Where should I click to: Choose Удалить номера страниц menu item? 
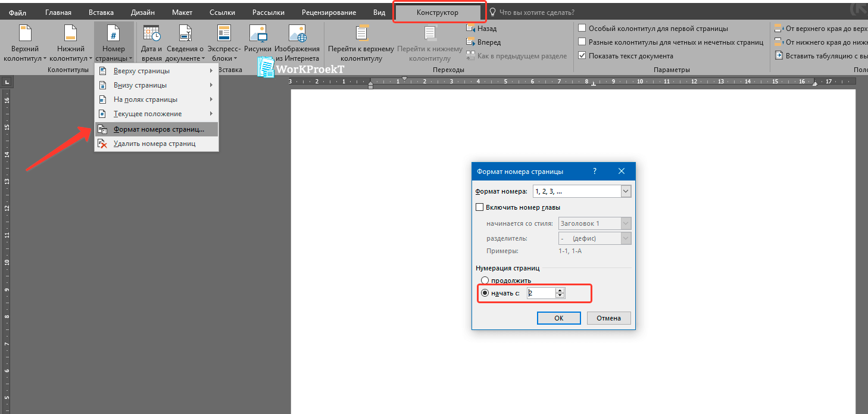(x=154, y=144)
